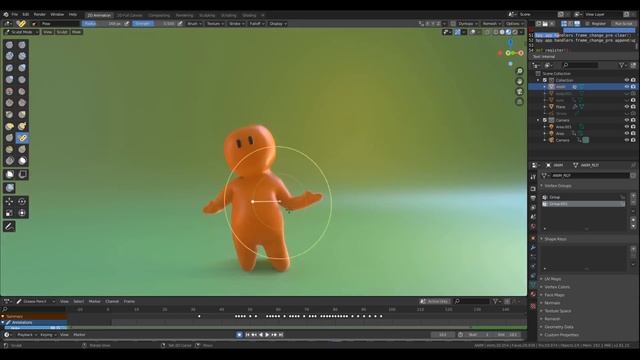Select the Move transform tool
The height and width of the screenshot is (360, 640).
pyautogui.click(x=9, y=201)
